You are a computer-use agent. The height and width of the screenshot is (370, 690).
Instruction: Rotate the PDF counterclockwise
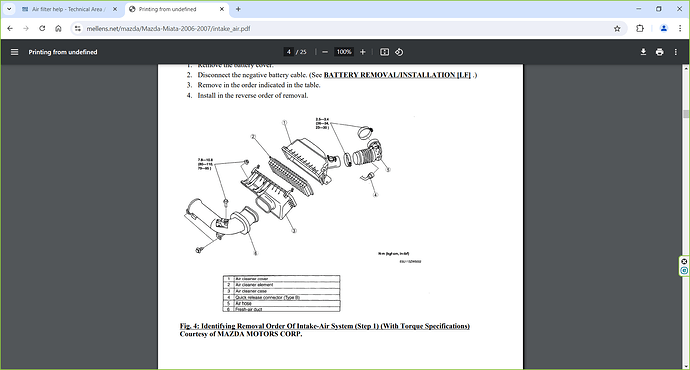399,52
